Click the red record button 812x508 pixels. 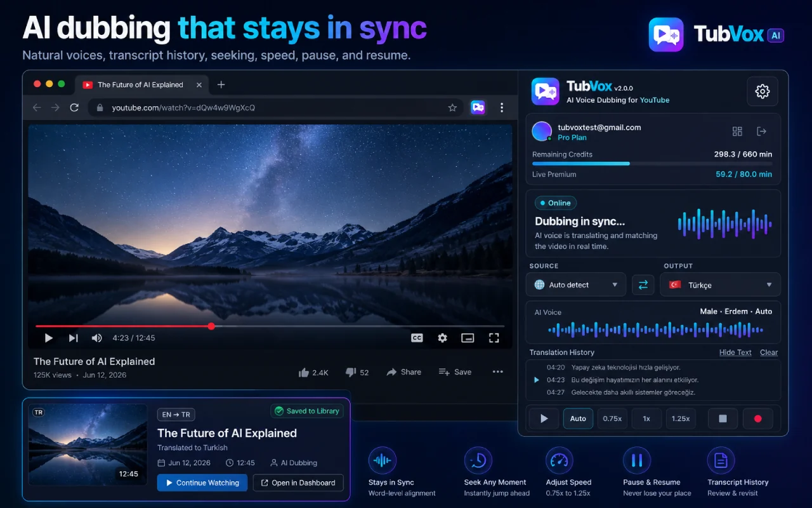click(757, 418)
